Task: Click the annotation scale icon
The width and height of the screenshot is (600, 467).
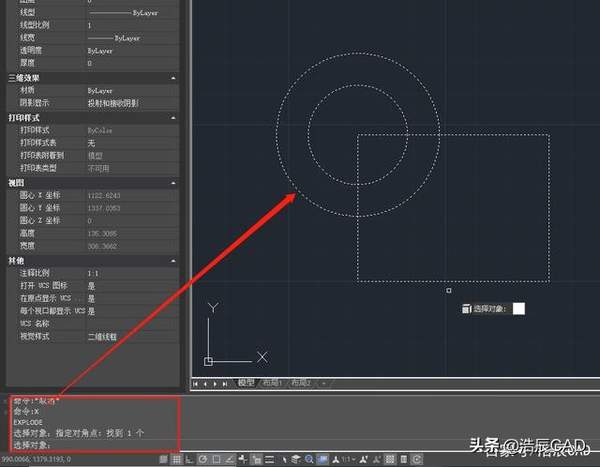Action: coord(336,459)
